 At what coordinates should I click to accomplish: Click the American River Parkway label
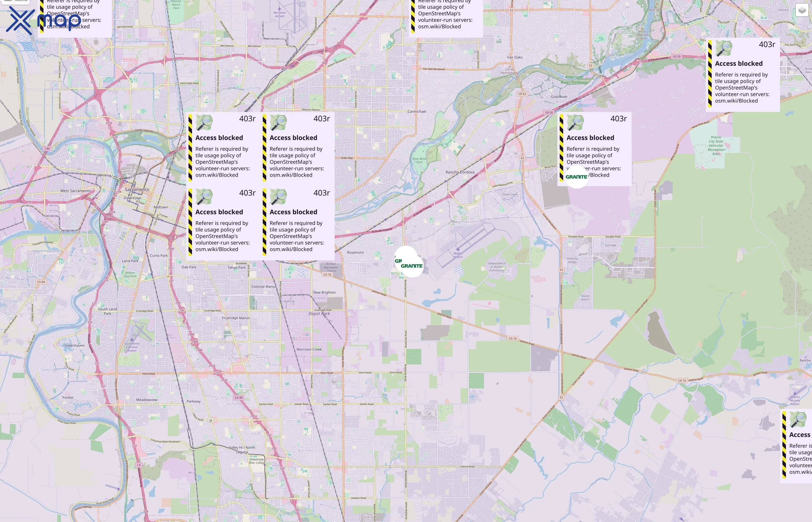coord(574,80)
